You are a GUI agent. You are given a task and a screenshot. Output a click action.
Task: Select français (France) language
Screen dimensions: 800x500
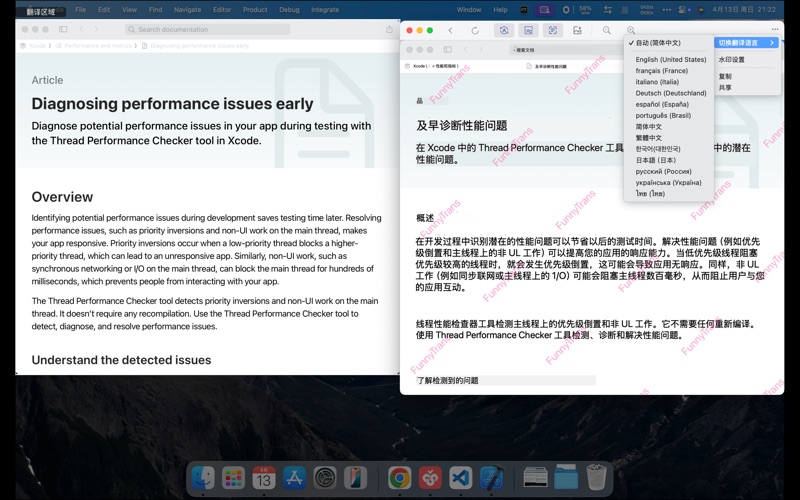click(661, 71)
